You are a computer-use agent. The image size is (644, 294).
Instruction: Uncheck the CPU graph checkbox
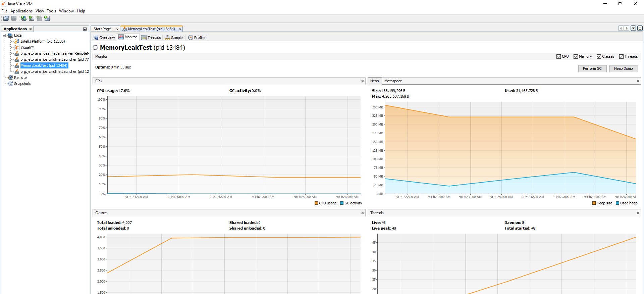click(x=558, y=56)
